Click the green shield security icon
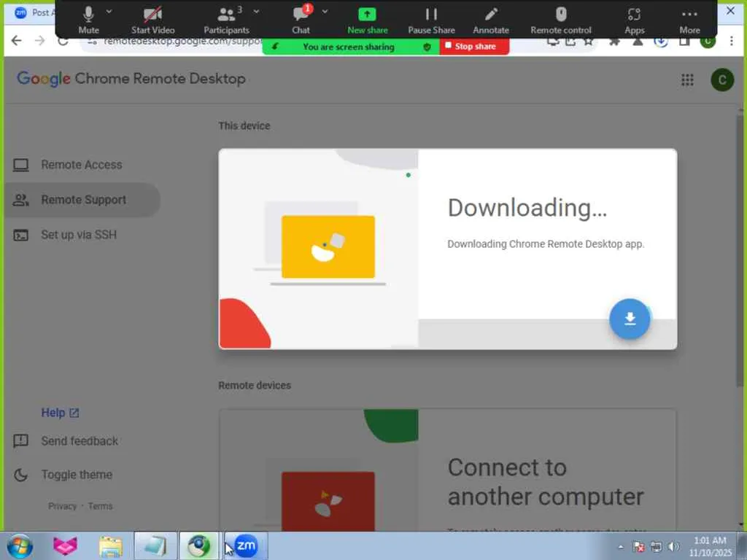The height and width of the screenshot is (560, 747). (x=427, y=47)
